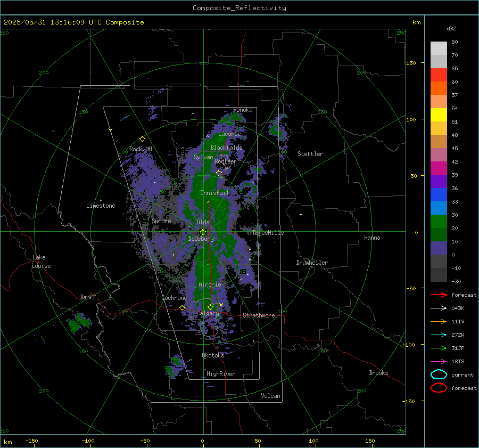
Task: Click the red forecast ellipse icon
Action: pos(439,388)
